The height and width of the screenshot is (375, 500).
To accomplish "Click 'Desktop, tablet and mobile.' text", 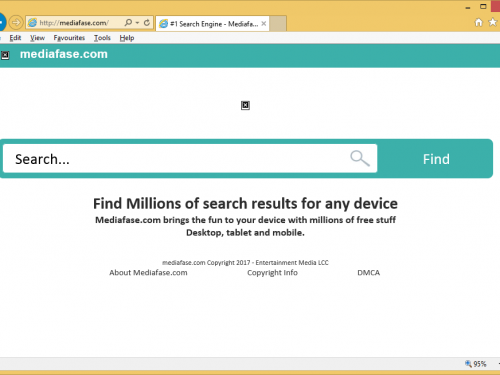I will click(245, 233).
